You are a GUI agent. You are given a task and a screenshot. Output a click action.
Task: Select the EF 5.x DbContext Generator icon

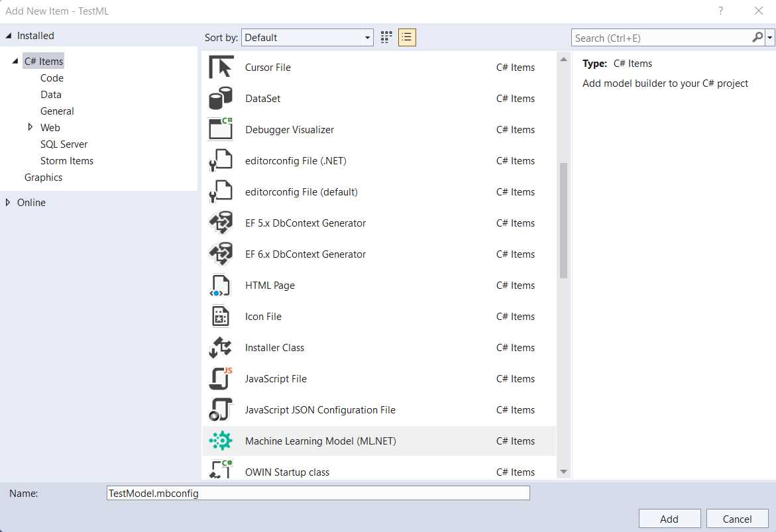click(221, 223)
